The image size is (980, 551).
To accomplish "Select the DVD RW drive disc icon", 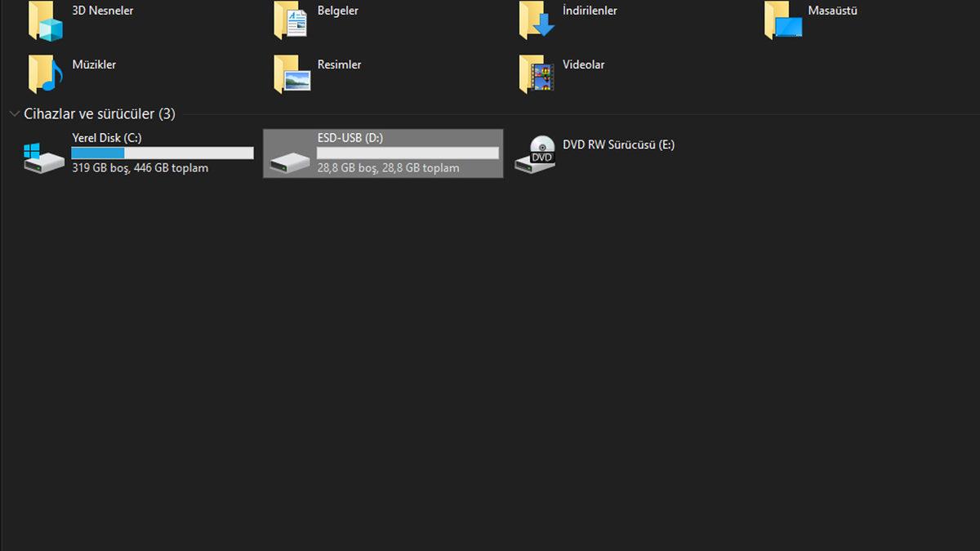I will [x=535, y=155].
